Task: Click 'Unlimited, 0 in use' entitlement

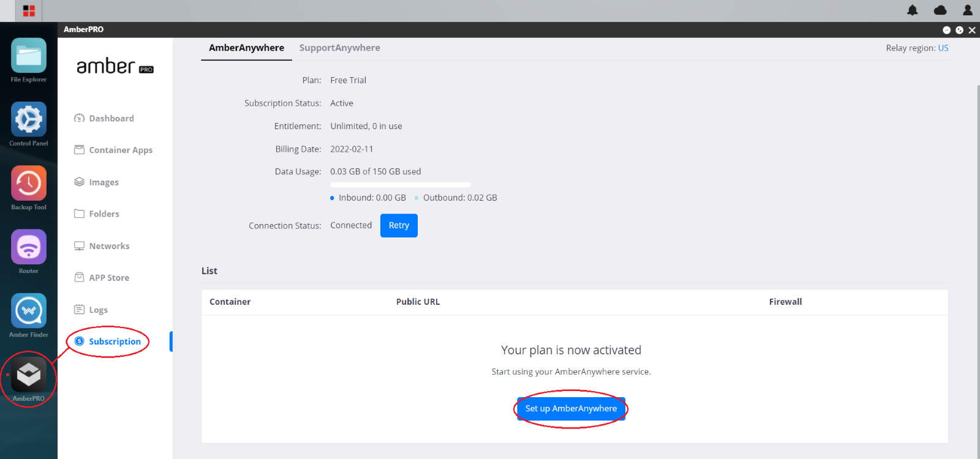Action: (x=366, y=126)
